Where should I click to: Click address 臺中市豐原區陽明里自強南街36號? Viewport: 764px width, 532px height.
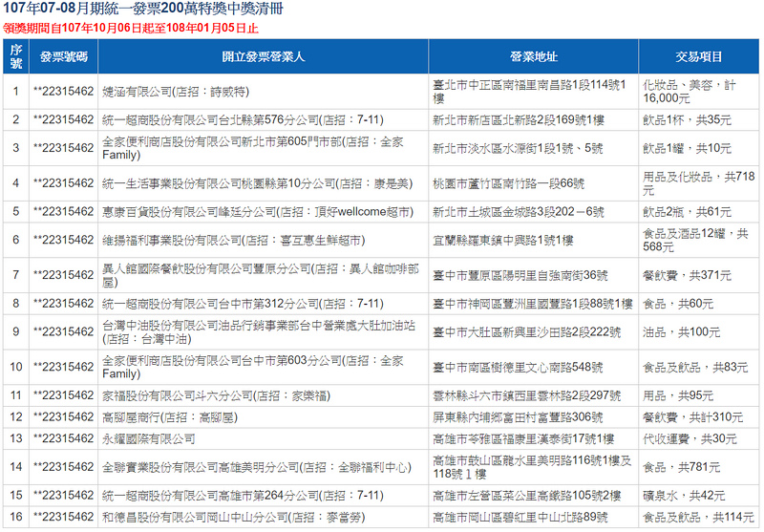coord(534,275)
